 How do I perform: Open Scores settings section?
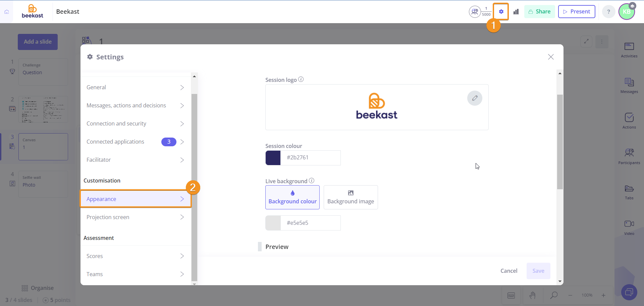pyautogui.click(x=136, y=256)
